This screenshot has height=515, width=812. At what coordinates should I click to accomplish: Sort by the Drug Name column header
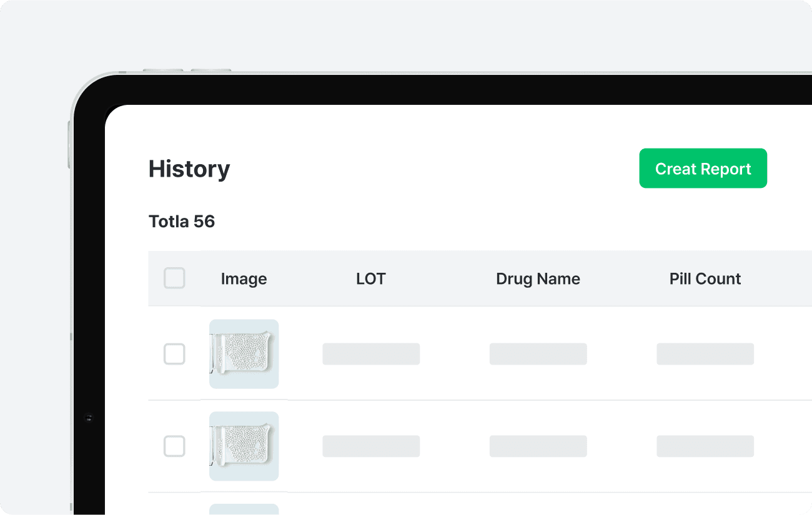[538, 278]
